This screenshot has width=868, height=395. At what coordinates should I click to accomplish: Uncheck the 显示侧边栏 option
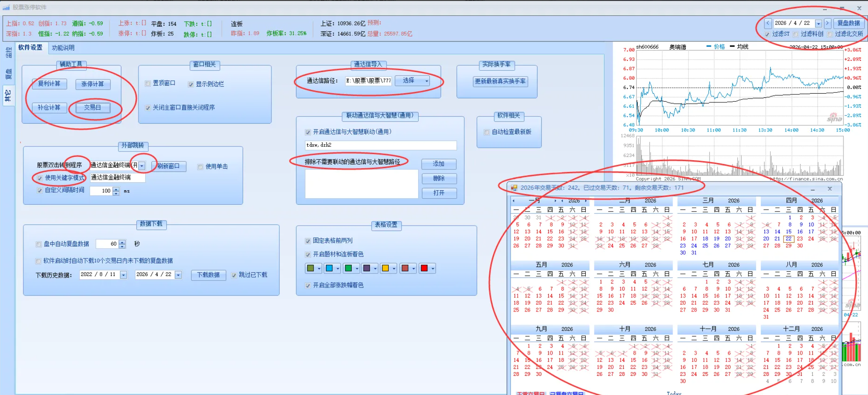[191, 84]
